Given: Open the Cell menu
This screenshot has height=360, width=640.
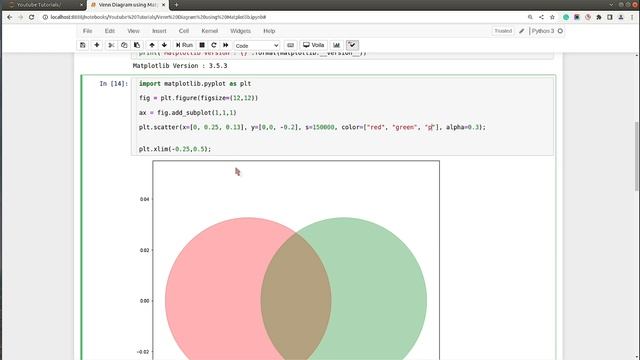Looking at the screenshot, I should click(184, 31).
